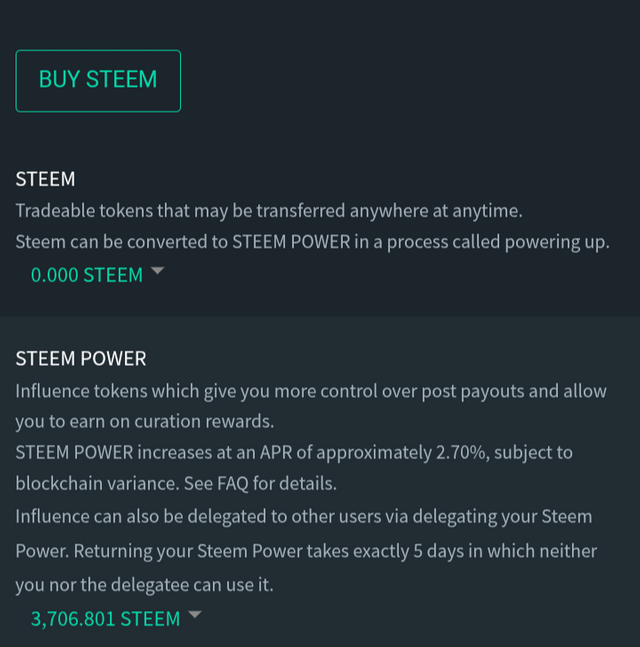Screen dimensions: 640x647
Task: Click the 'you to earn on curation rewards' line
Action: click(145, 421)
